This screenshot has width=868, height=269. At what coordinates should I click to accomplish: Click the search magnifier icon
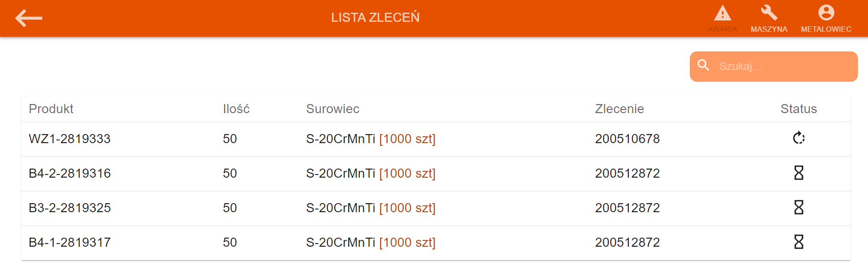(703, 66)
